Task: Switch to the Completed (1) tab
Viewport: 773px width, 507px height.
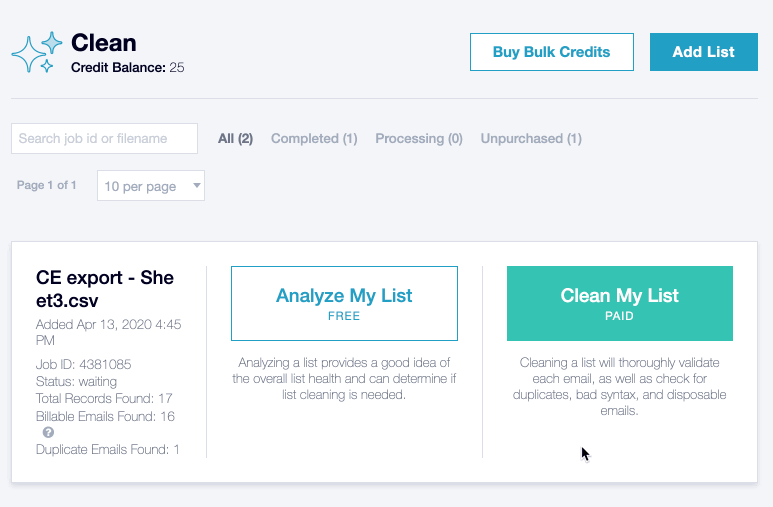Action: tap(314, 139)
